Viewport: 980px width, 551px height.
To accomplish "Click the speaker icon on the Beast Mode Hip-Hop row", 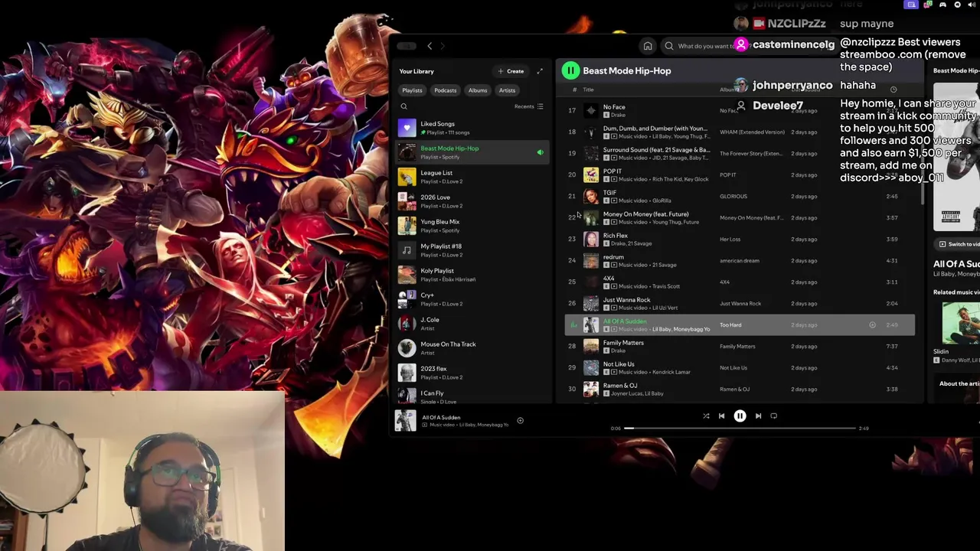I will pos(540,152).
